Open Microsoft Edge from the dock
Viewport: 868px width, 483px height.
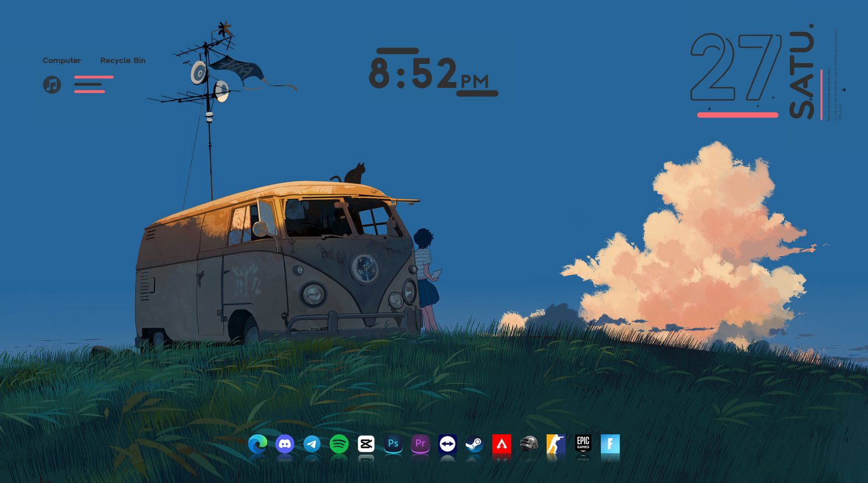click(x=257, y=444)
